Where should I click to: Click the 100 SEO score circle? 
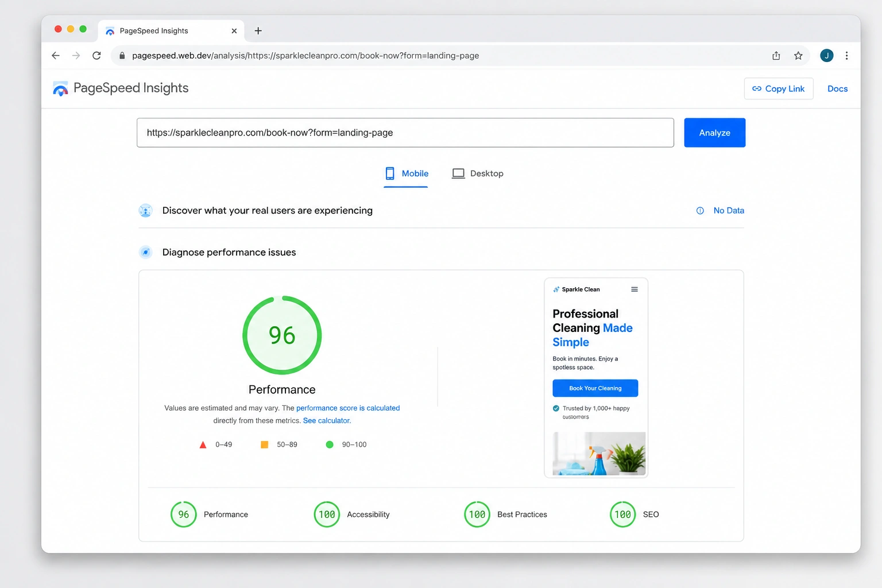[x=623, y=514]
